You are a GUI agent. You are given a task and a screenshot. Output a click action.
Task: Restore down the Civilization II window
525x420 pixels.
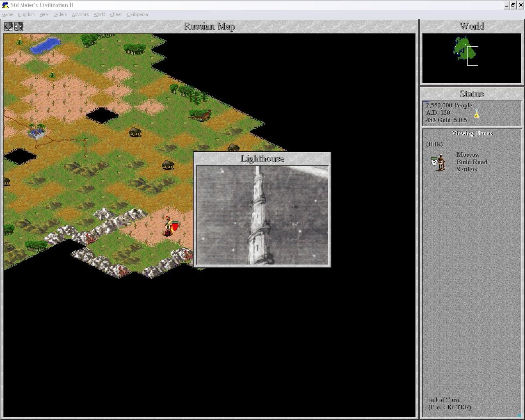coord(514,5)
